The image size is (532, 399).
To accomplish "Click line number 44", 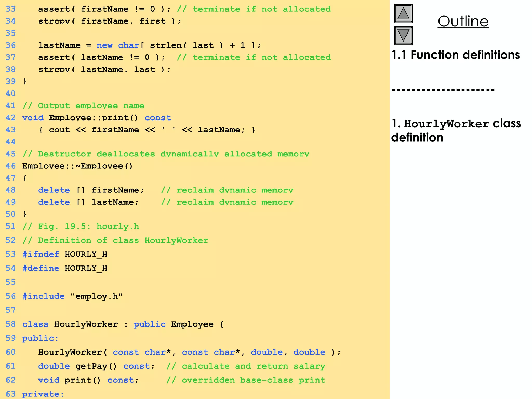I will 11,142.
